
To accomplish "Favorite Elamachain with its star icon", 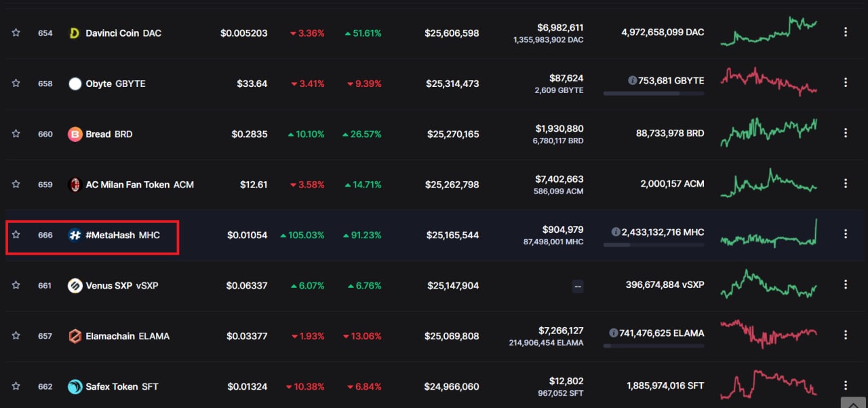I will click(x=16, y=335).
